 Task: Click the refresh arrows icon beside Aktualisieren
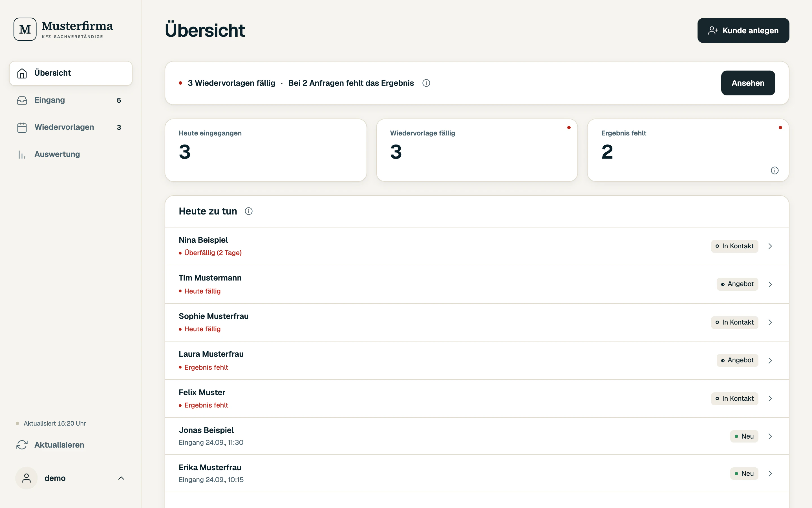pyautogui.click(x=22, y=445)
